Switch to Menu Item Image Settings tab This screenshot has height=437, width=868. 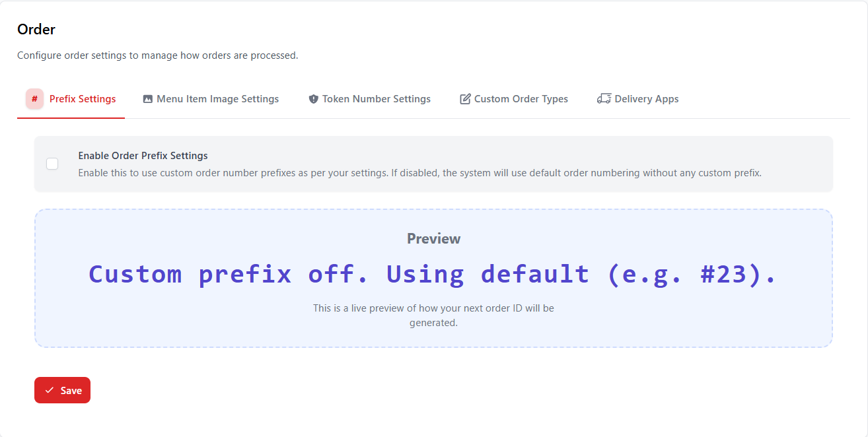[217, 99]
